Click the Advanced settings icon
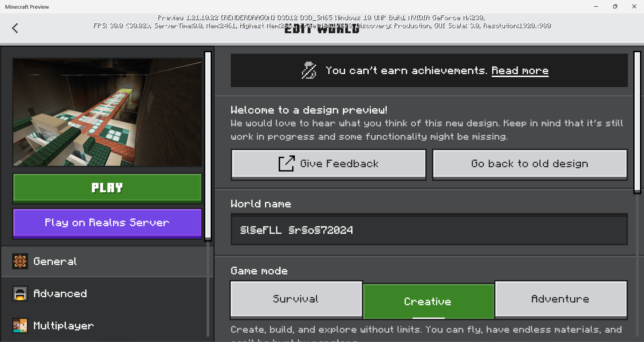Screen dimensions: 644x342 coord(20,294)
